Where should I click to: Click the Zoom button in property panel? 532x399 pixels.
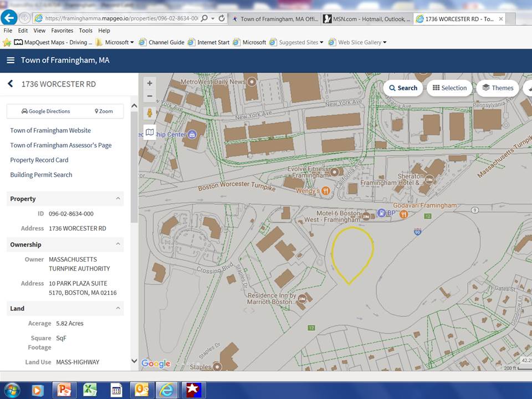(x=104, y=111)
